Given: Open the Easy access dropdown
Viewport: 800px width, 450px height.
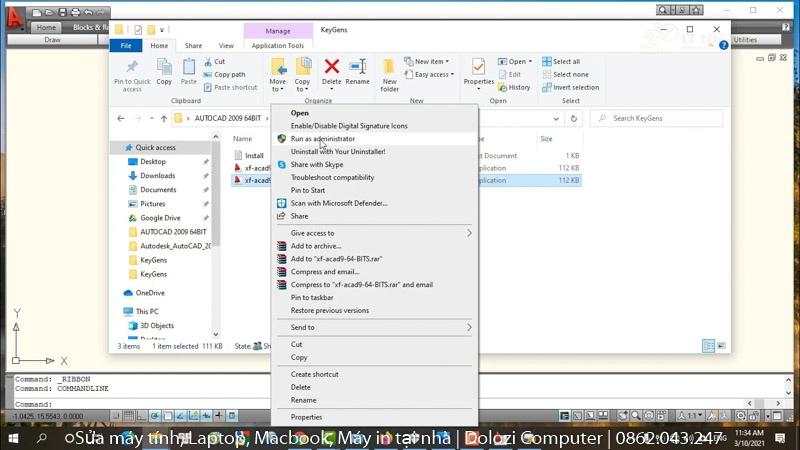Looking at the screenshot, I should 430,74.
